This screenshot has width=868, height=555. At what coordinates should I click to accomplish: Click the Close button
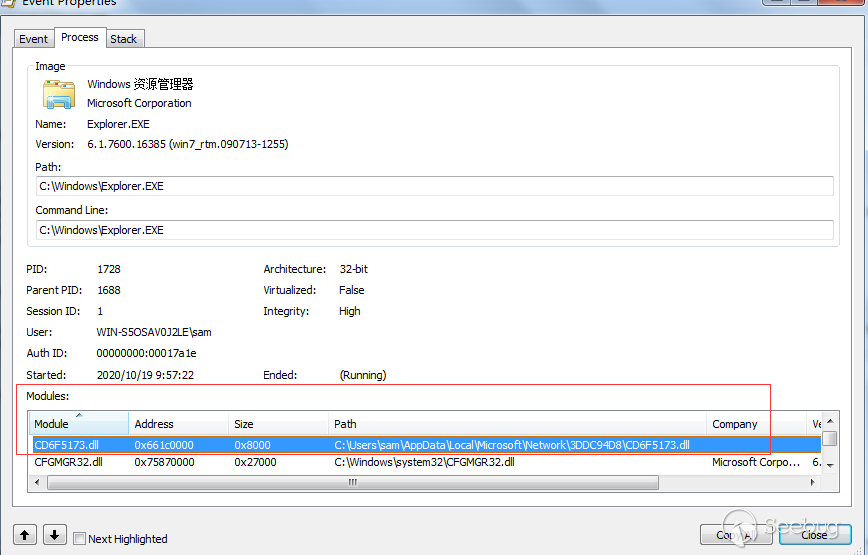pos(814,535)
